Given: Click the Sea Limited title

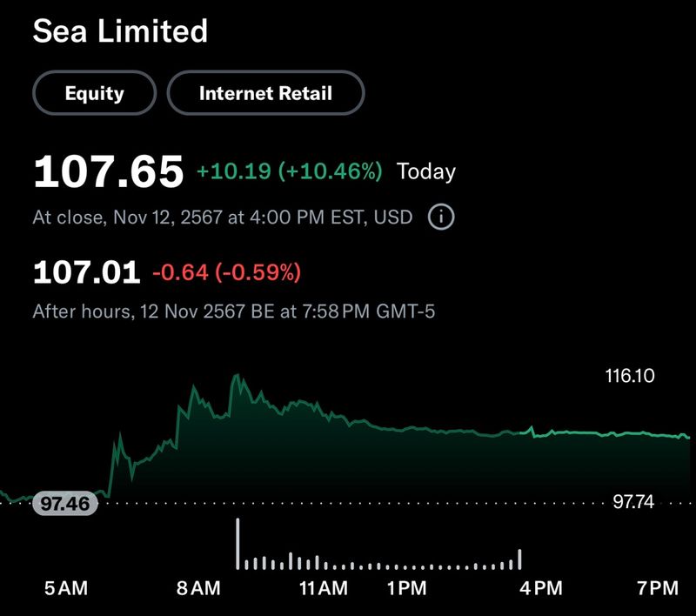Looking at the screenshot, I should [x=120, y=32].
